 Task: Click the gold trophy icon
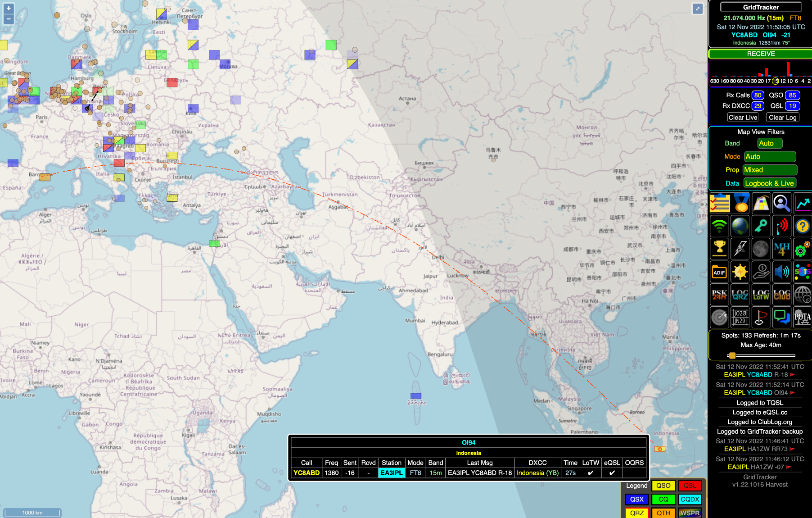[x=720, y=248]
